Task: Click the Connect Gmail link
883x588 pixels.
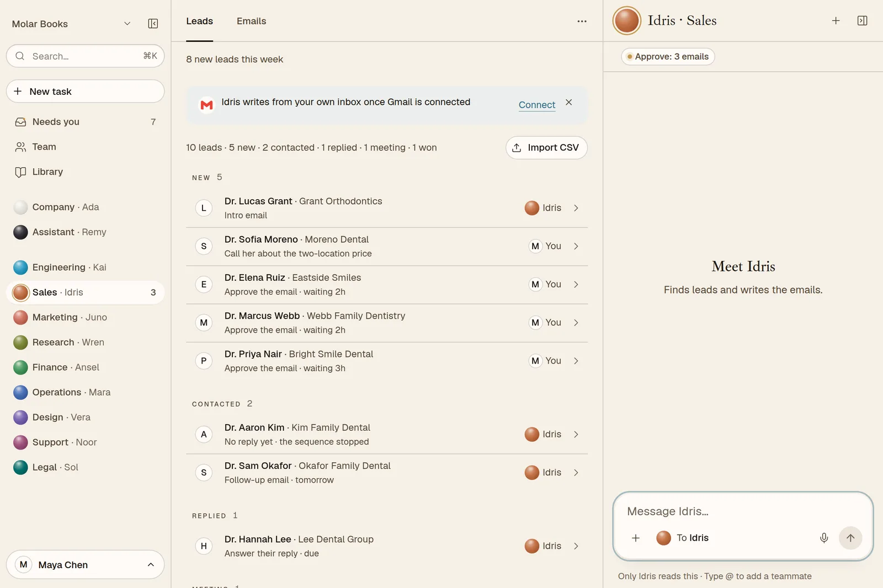Action: [536, 105]
